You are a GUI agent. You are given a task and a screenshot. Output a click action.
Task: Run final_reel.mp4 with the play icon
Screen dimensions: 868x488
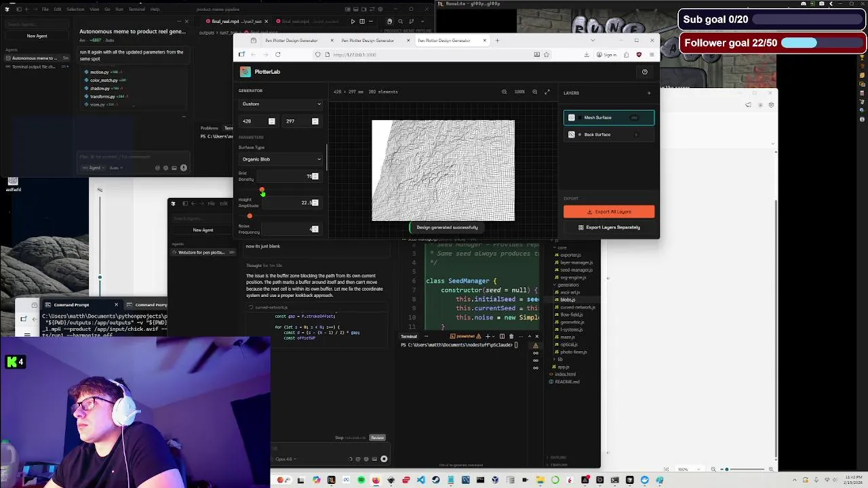pos(353,21)
